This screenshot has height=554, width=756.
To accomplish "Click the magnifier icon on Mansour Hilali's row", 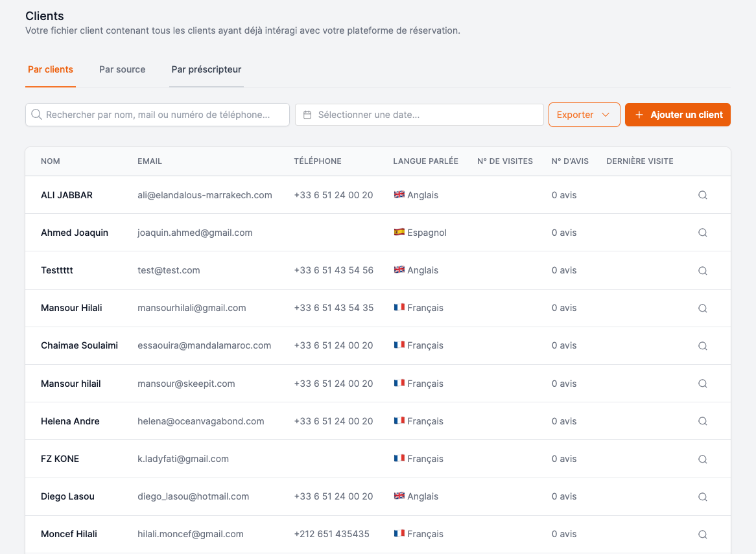I will (702, 308).
